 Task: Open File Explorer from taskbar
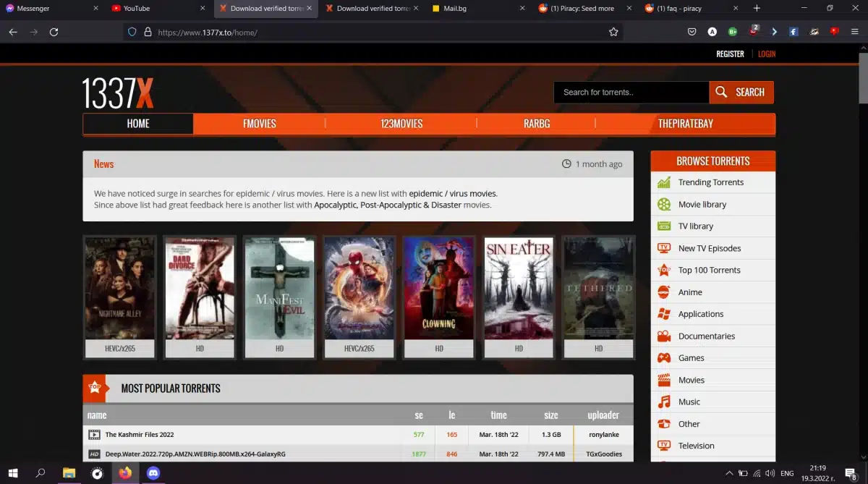tap(69, 473)
